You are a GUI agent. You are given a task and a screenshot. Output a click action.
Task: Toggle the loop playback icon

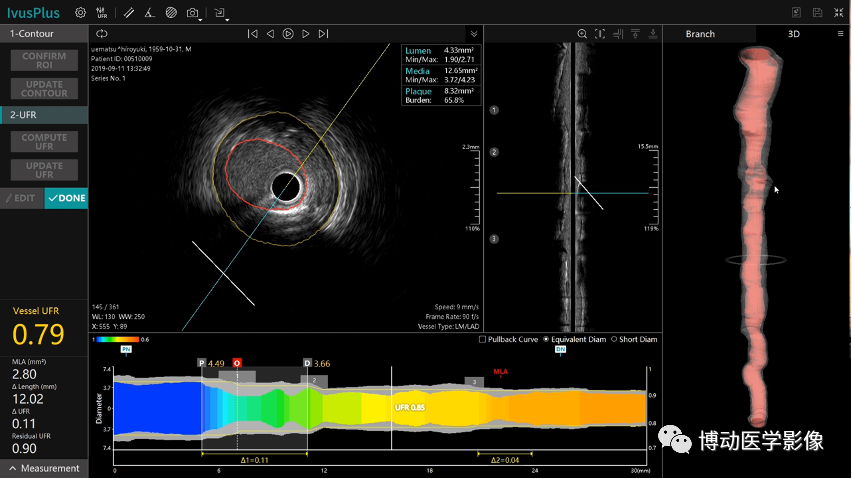[102, 34]
